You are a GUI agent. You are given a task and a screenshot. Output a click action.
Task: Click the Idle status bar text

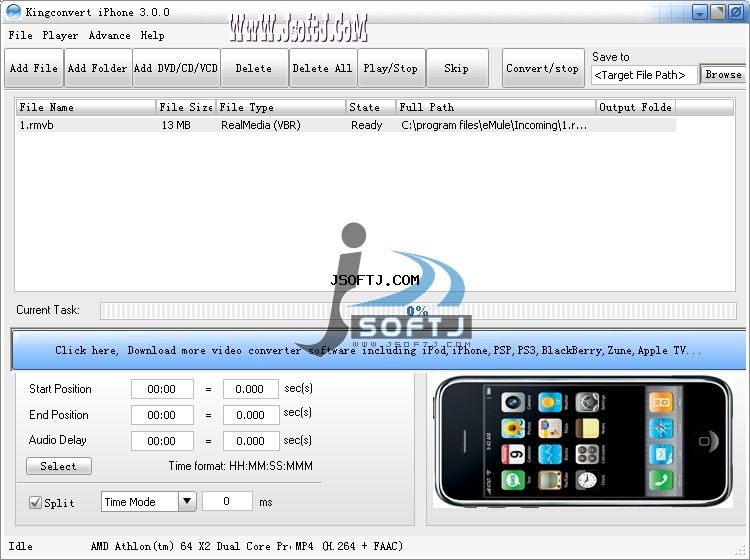[x=21, y=546]
